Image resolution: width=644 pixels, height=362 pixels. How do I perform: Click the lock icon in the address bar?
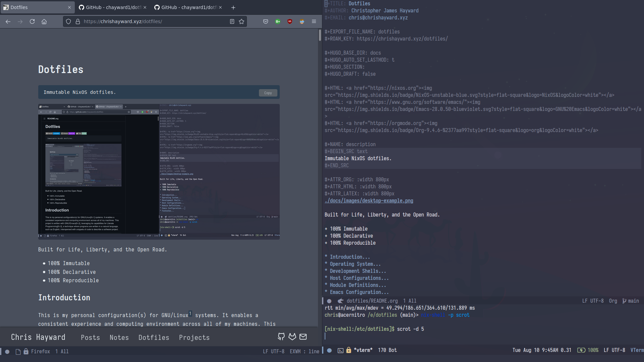tap(75, 21)
